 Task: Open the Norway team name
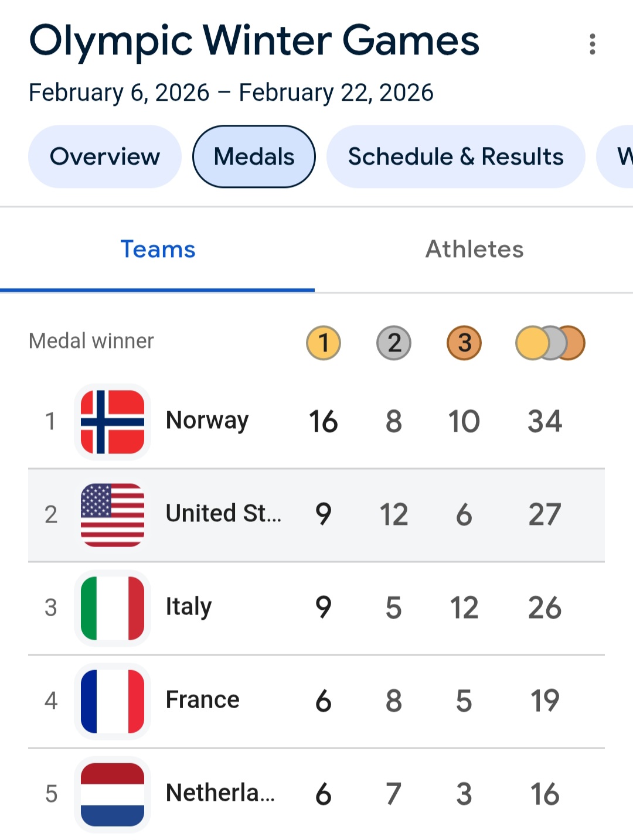tap(207, 421)
